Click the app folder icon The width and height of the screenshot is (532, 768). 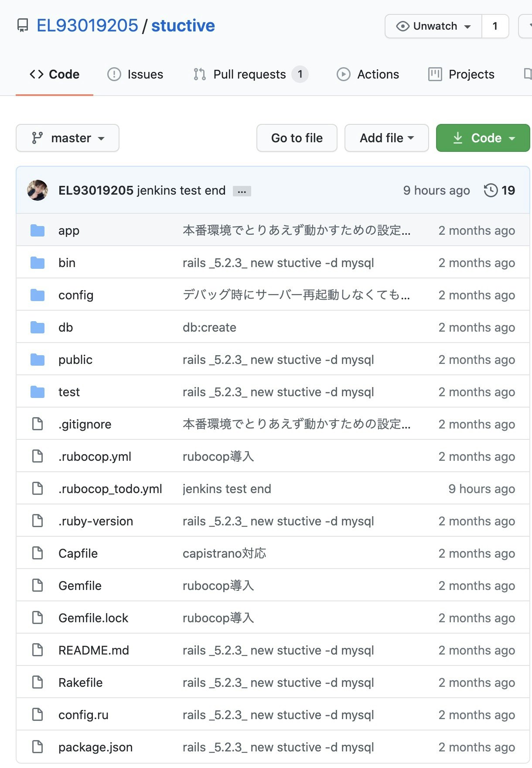click(38, 230)
